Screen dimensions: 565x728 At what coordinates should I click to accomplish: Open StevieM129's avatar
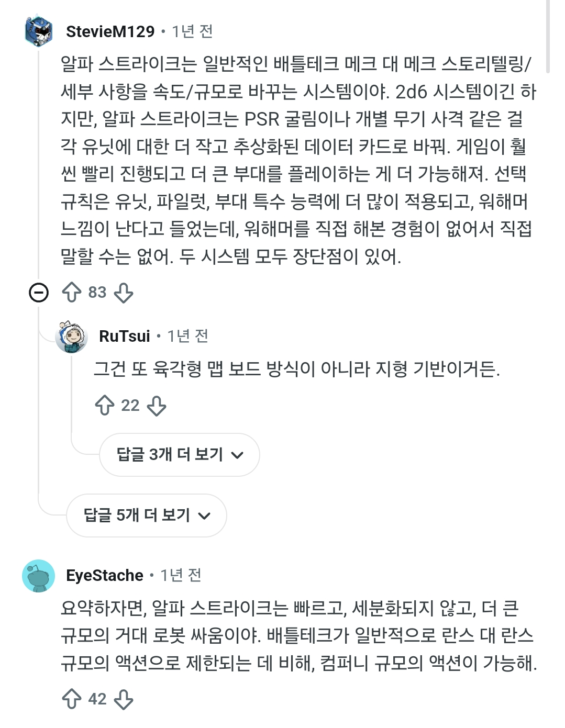click(39, 31)
